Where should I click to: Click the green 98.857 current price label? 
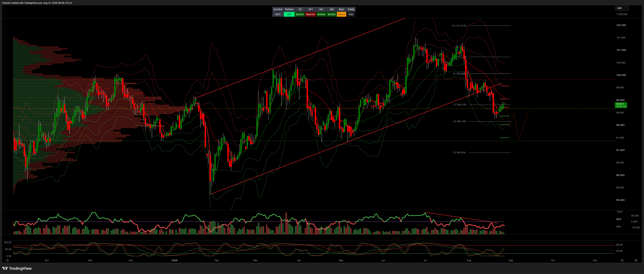point(621,105)
